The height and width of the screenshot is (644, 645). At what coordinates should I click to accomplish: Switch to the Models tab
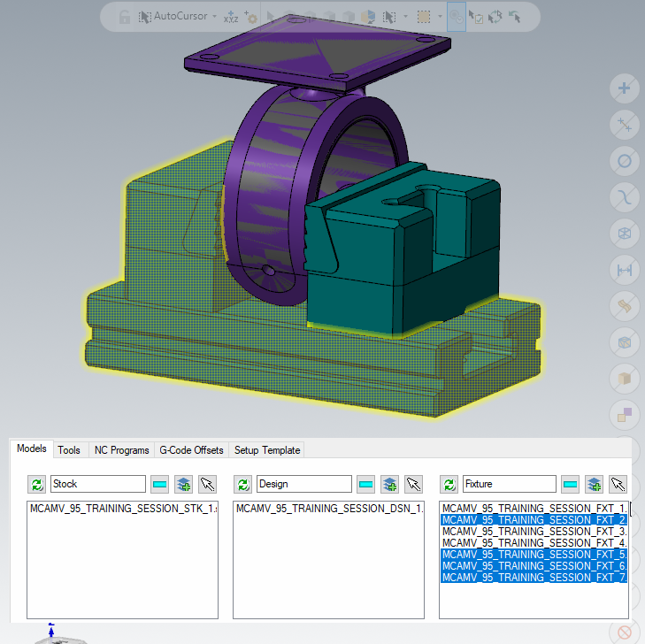[32, 448]
